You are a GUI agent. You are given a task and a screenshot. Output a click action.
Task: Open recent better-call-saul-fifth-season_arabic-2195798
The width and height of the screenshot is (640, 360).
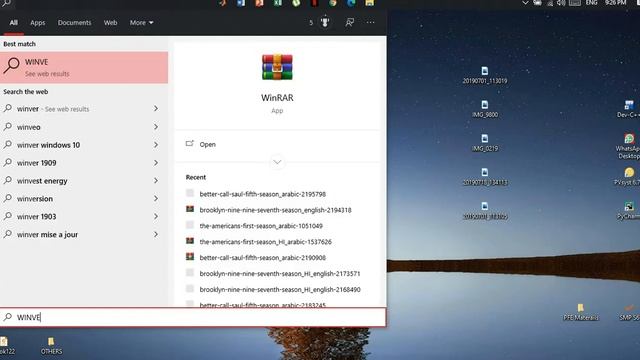(x=262, y=194)
